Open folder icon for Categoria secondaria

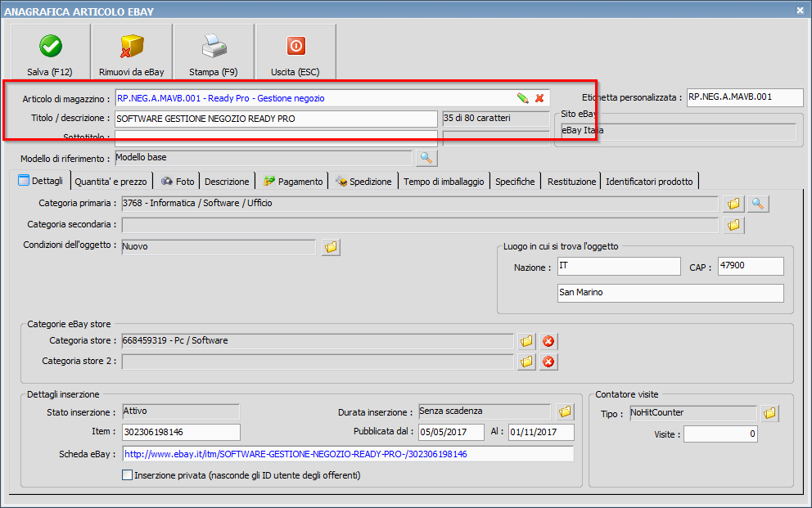pos(733,225)
